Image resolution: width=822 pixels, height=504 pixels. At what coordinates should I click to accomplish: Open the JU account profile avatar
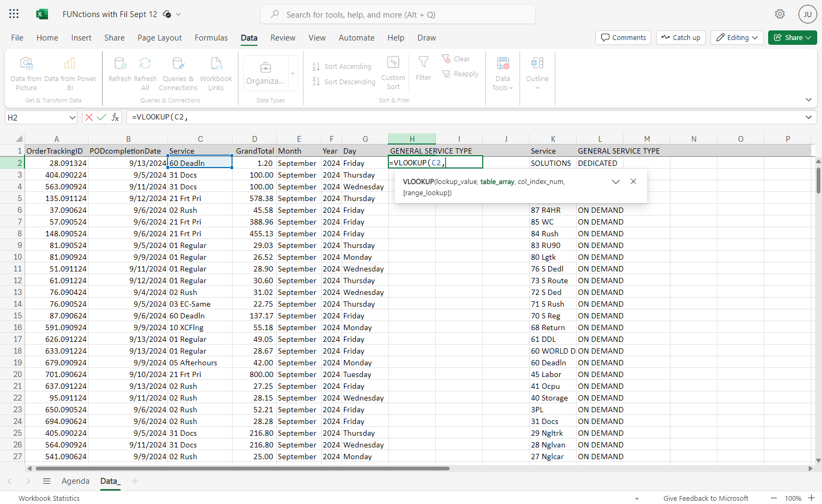[808, 14]
